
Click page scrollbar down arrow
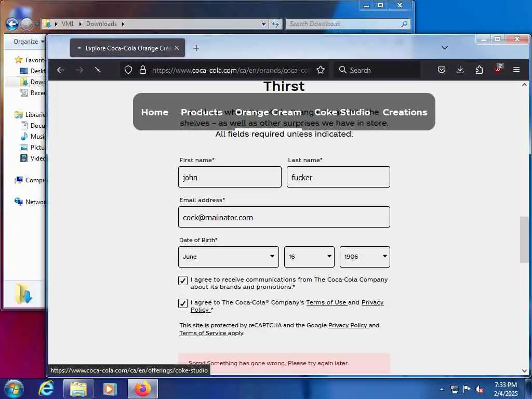pos(524,370)
